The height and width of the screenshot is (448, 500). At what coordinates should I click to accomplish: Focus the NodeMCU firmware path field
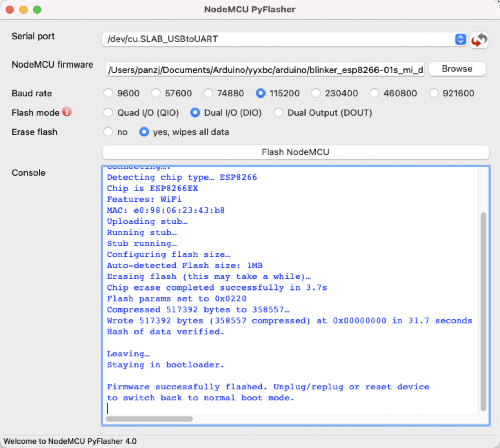point(265,70)
